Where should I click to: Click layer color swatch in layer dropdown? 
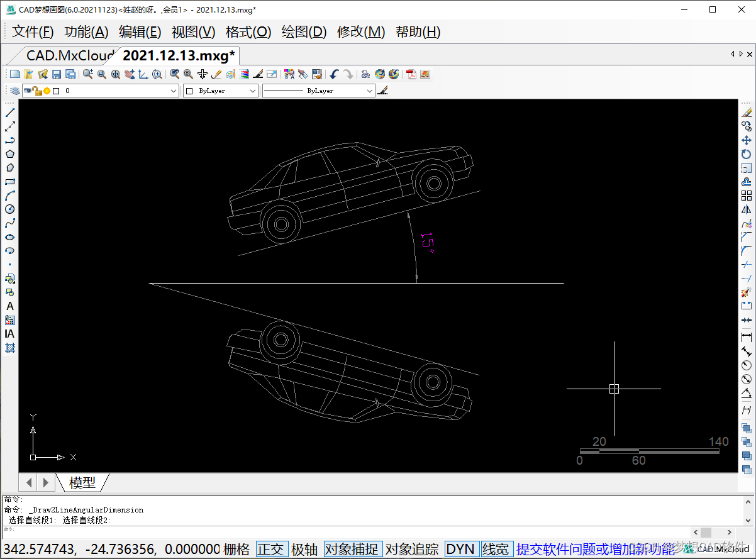[x=56, y=91]
